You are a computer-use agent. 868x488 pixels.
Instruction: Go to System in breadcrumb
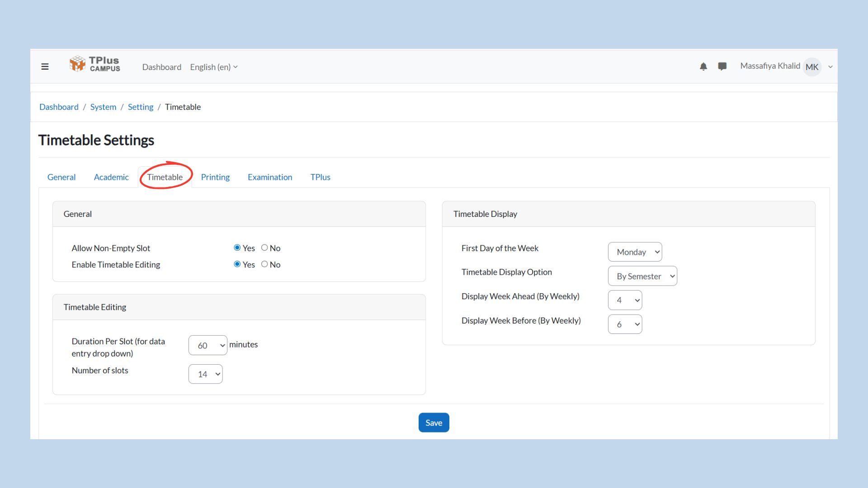pyautogui.click(x=103, y=107)
